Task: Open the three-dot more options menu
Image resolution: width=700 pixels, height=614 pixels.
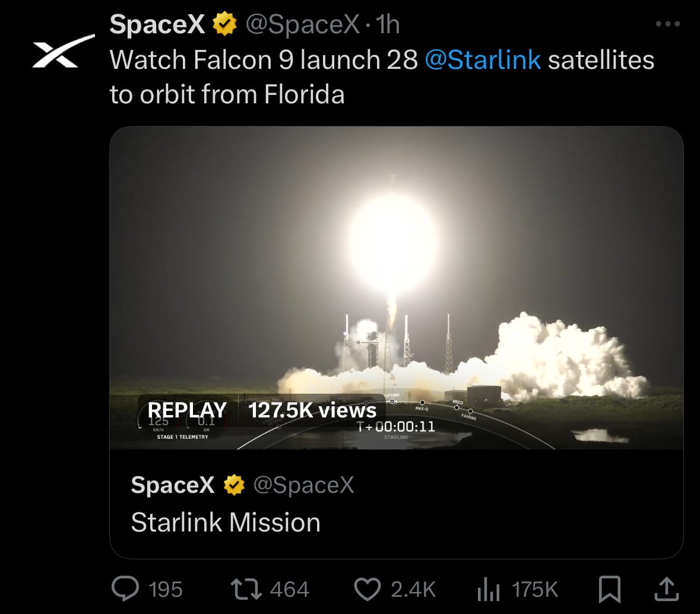Action: tap(668, 24)
